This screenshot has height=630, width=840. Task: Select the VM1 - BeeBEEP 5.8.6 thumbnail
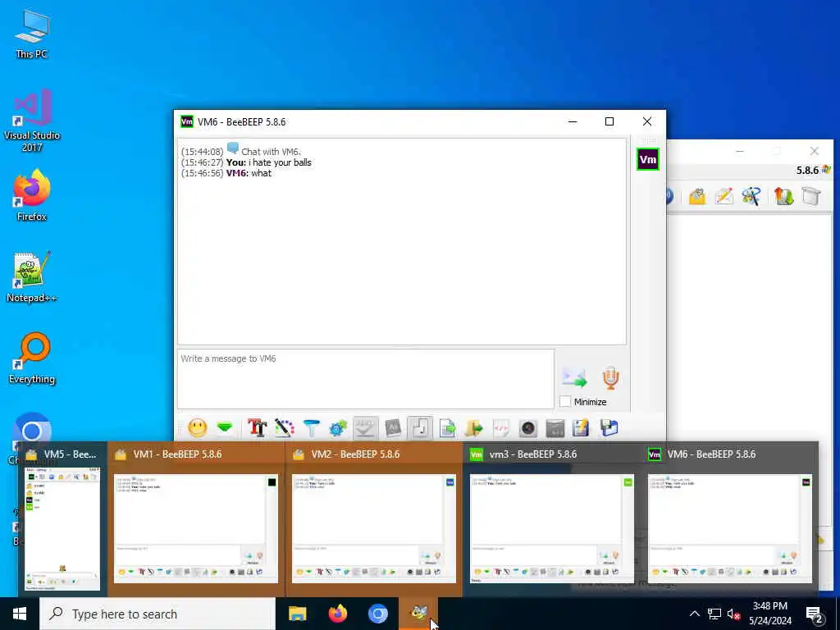[196, 518]
